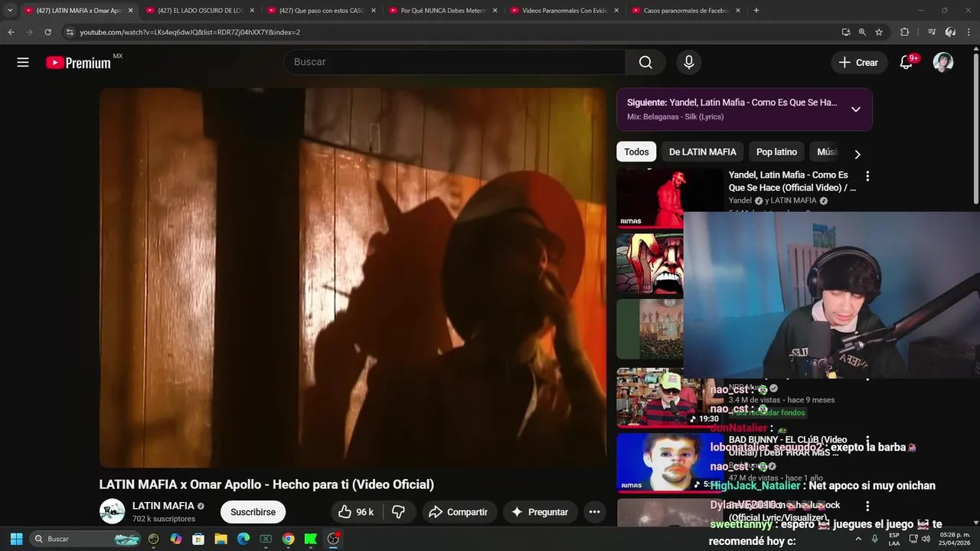Open the LATIN MAFIA channel avatar
Image resolution: width=980 pixels, height=551 pixels.
click(x=113, y=511)
